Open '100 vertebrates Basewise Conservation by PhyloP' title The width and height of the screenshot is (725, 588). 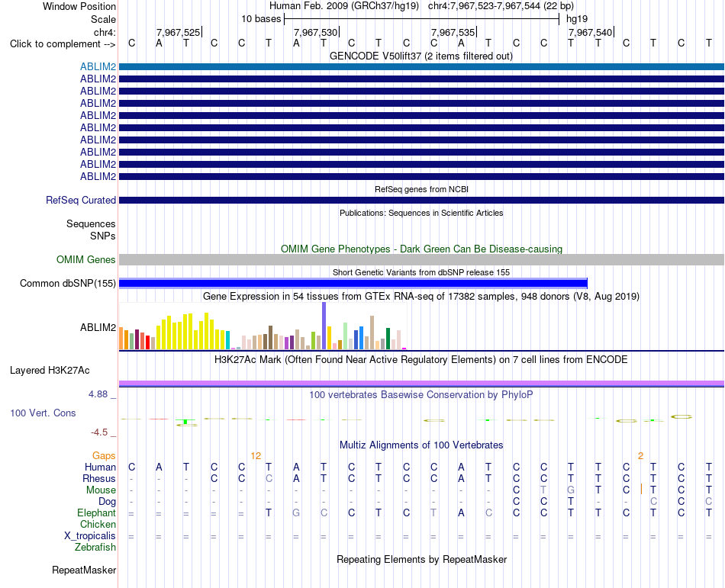pos(421,395)
